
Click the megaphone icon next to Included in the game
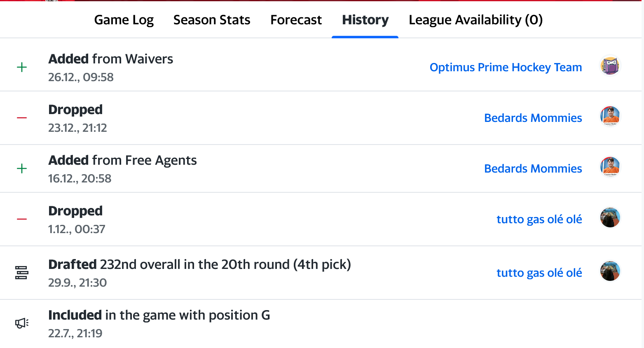(x=21, y=323)
